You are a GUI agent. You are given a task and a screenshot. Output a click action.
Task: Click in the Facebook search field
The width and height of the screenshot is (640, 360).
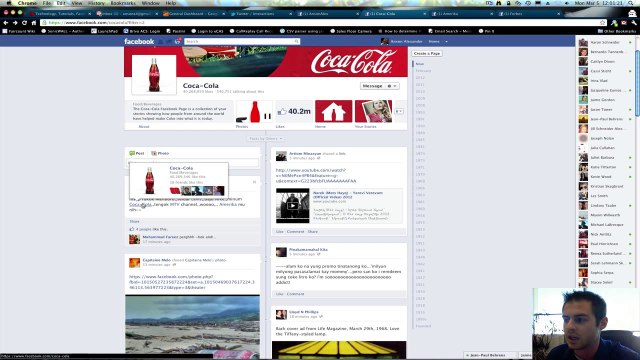click(x=239, y=41)
